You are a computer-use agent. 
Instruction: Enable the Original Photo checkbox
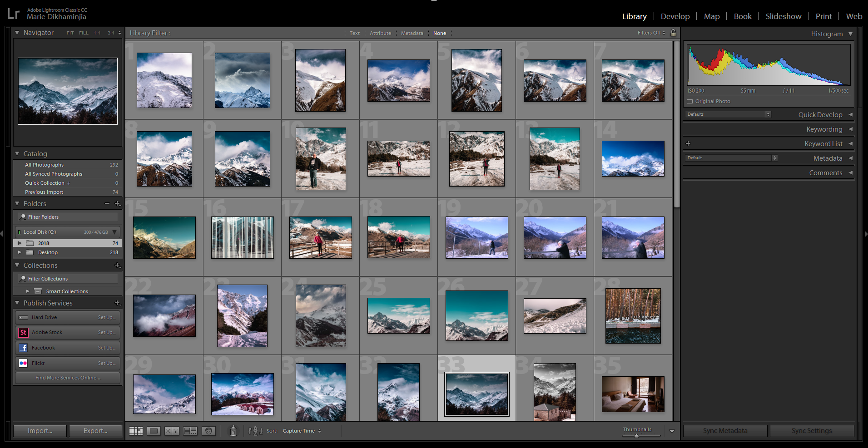(690, 101)
